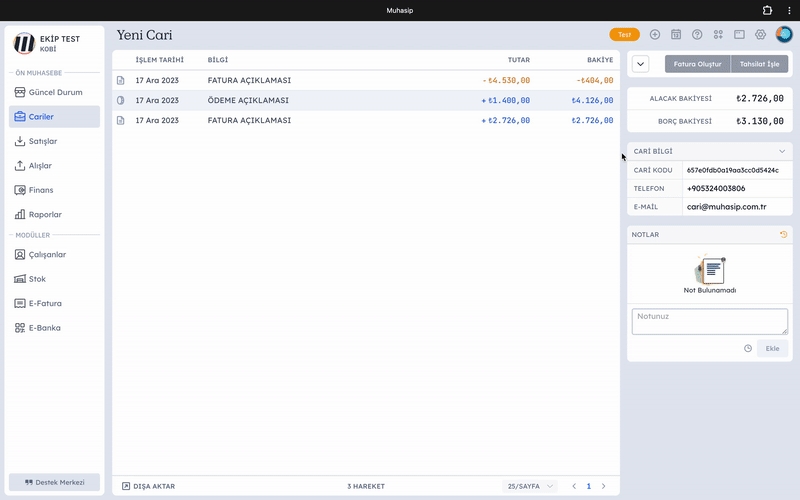Open the user profile avatar
This screenshot has height=500, width=800.
coord(783,34)
